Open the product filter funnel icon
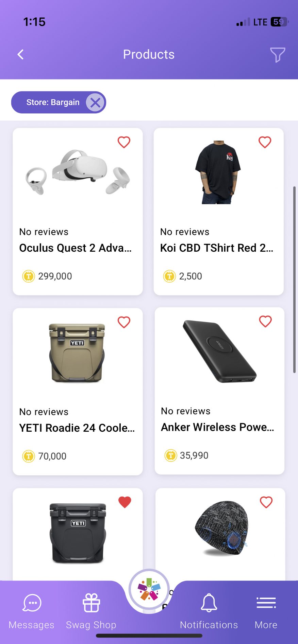 tap(277, 55)
